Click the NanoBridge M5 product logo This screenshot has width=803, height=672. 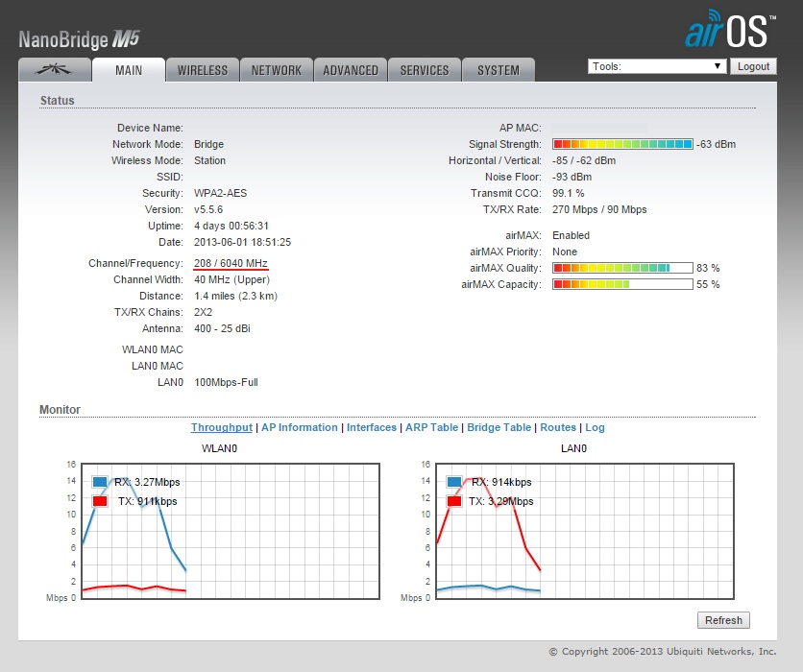tap(80, 39)
